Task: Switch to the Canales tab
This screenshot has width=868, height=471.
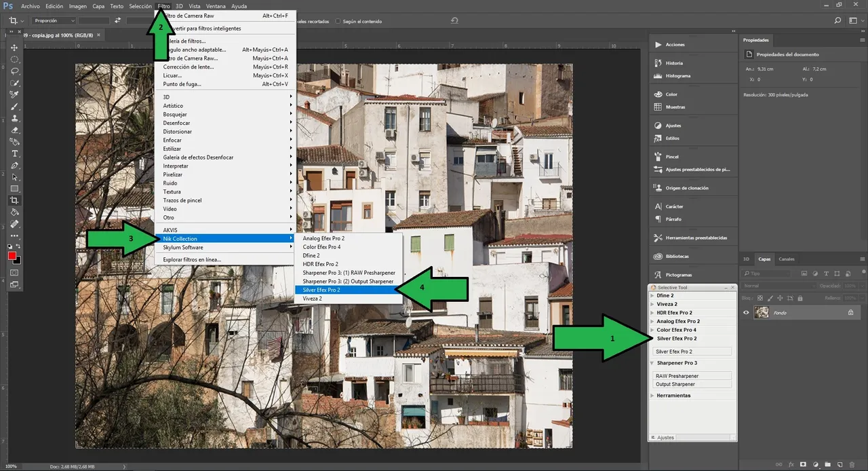Action: click(x=787, y=259)
